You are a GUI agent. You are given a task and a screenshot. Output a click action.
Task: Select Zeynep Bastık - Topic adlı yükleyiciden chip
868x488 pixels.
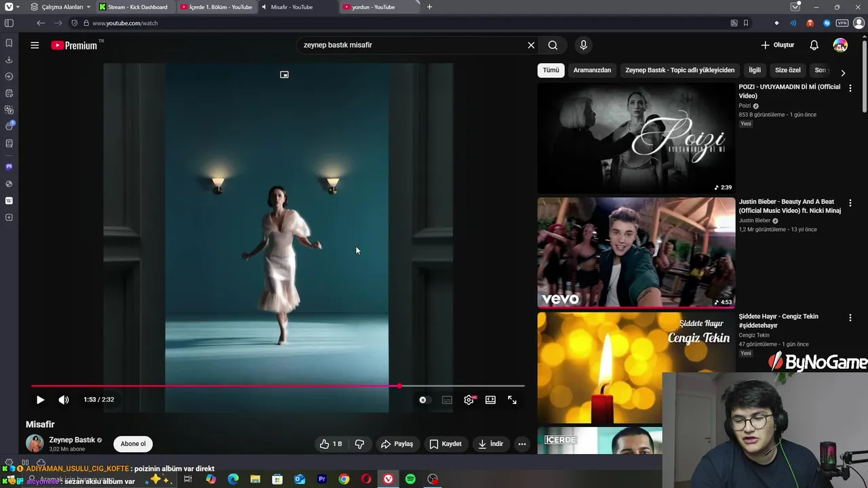coord(679,70)
